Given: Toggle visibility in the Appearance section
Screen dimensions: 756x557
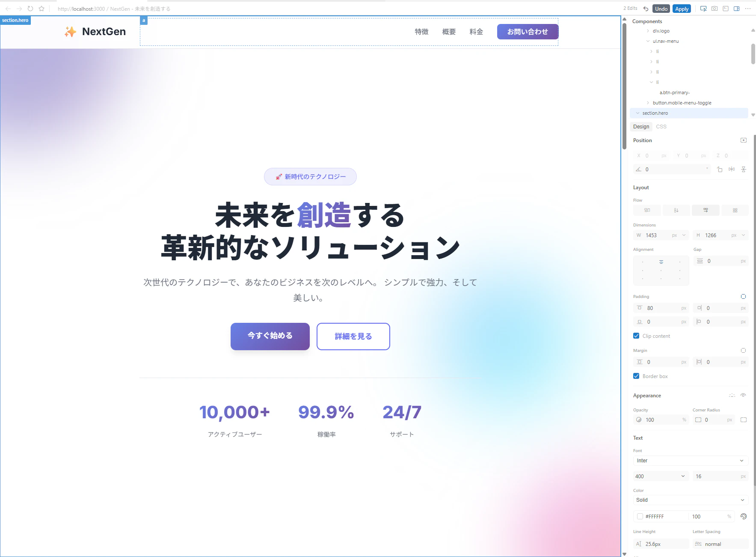Looking at the screenshot, I should 744,395.
